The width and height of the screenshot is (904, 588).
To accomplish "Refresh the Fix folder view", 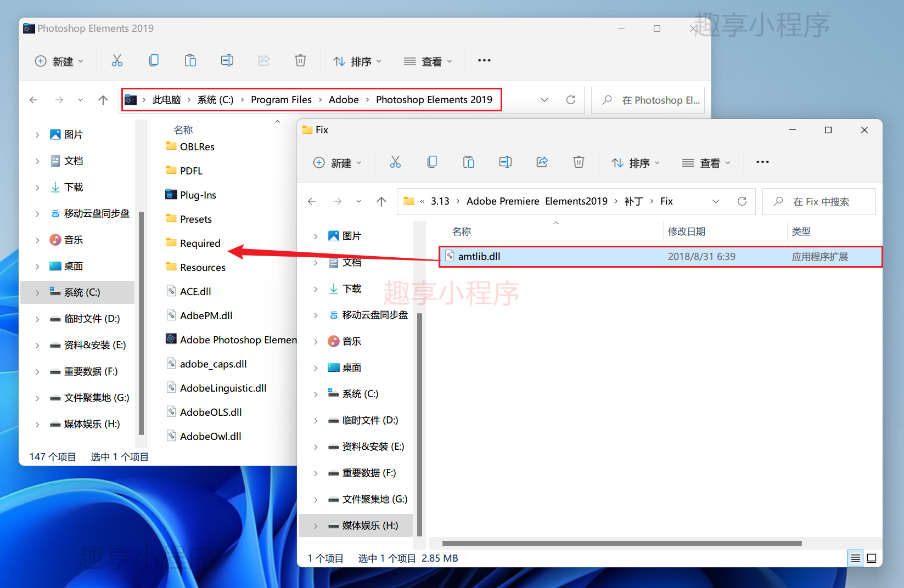I will (742, 201).
